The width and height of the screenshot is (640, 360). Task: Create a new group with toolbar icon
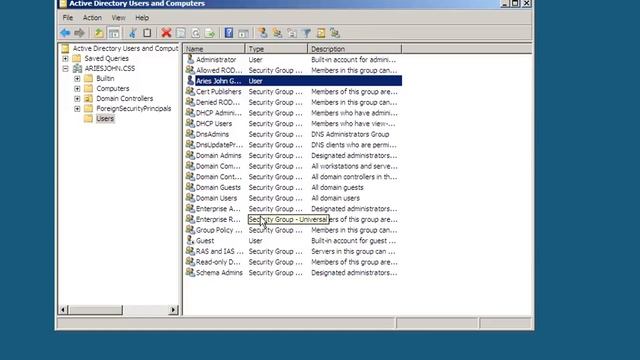pos(278,33)
